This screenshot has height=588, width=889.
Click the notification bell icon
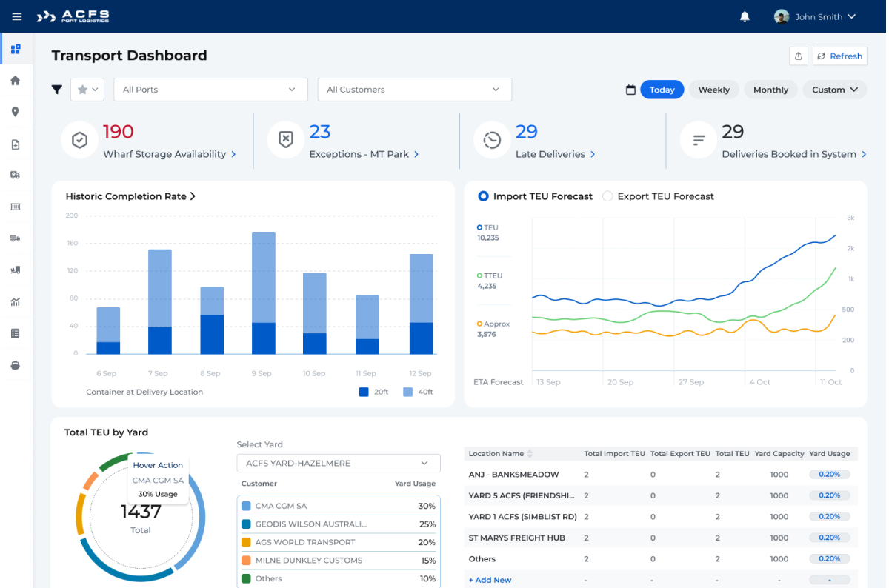745,16
